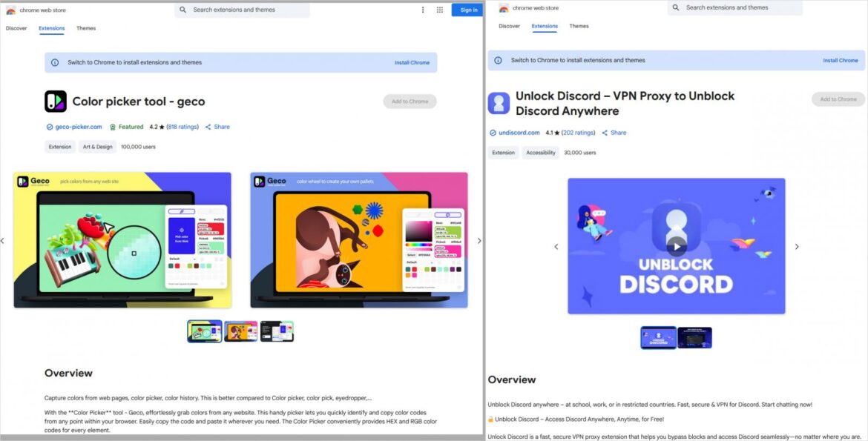This screenshot has width=868, height=441.
Task: Click the Install Chrome link in the banner
Action: click(412, 62)
